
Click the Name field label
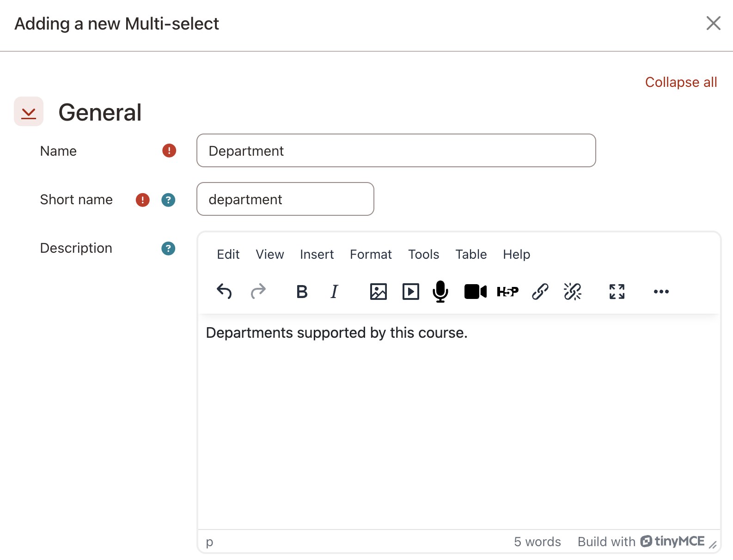58,151
